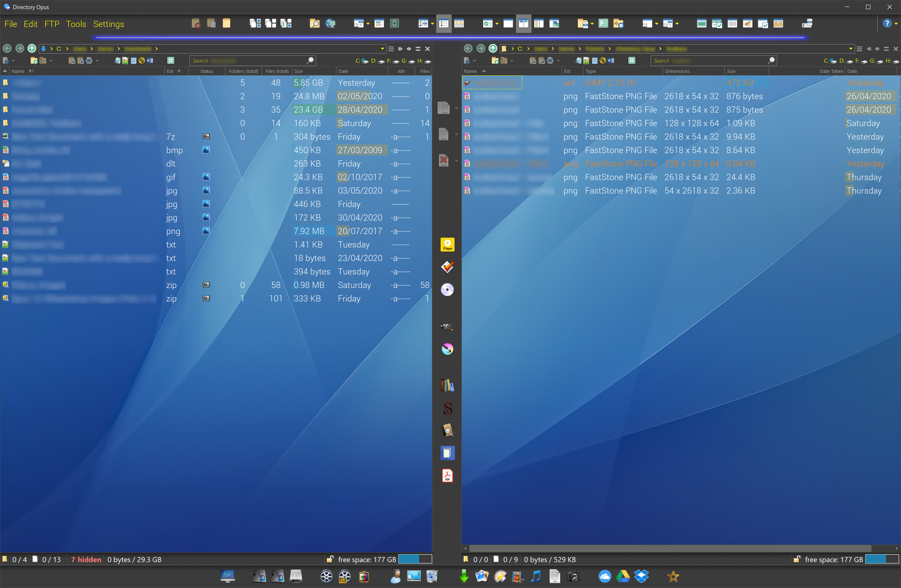Toggle the single display layout button

(508, 24)
